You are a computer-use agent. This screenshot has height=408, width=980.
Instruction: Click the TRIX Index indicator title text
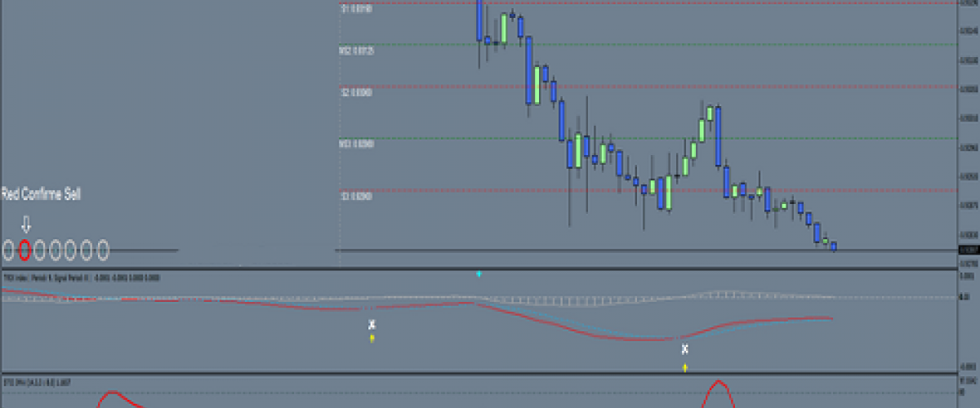tap(82, 277)
